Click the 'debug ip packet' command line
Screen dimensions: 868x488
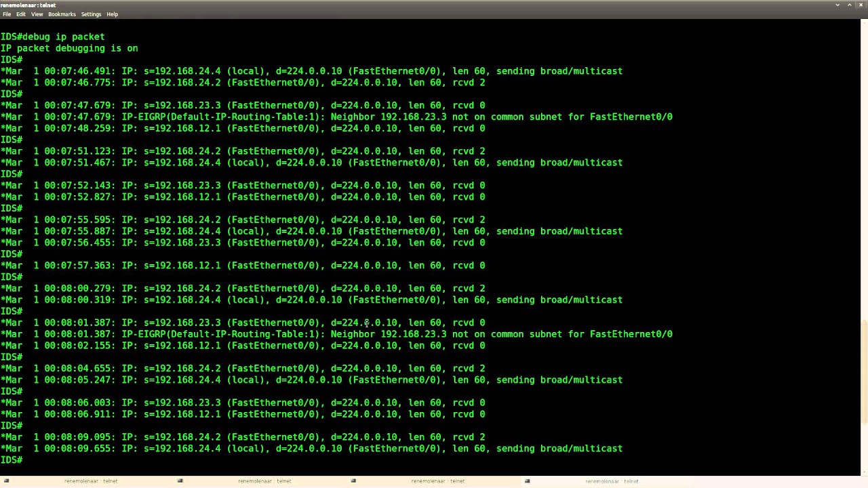pos(53,37)
